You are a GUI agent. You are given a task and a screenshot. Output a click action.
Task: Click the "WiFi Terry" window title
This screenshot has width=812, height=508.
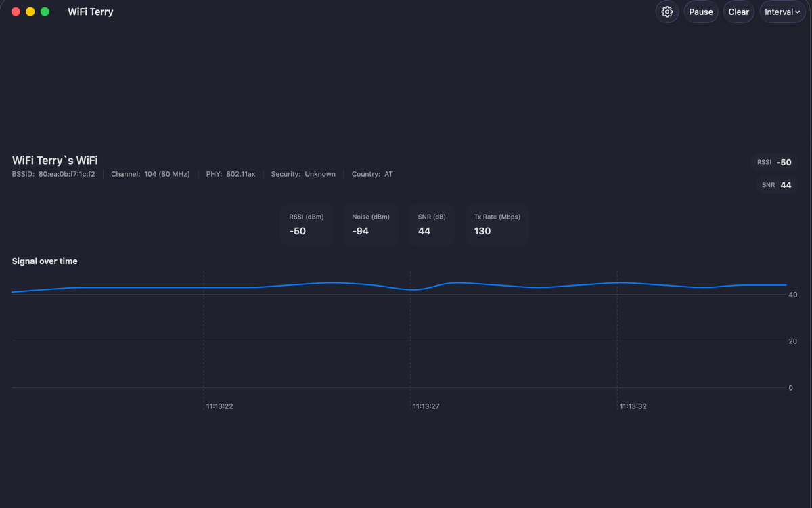click(91, 12)
